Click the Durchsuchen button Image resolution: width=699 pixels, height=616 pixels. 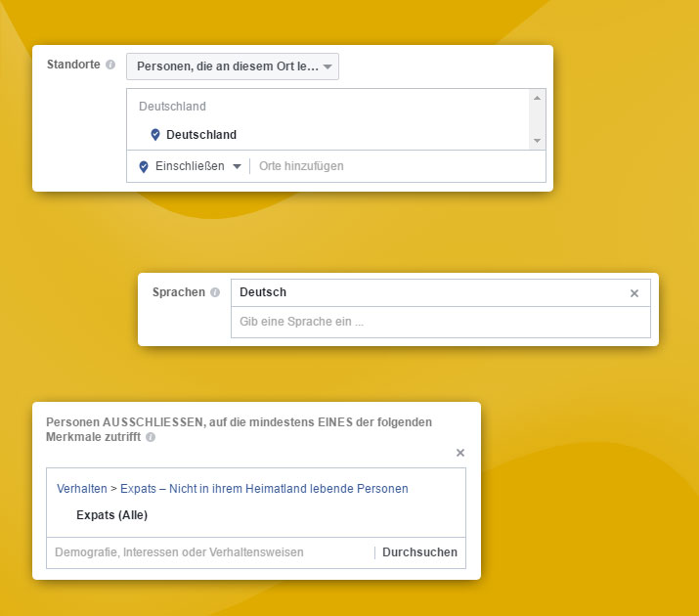[419, 552]
